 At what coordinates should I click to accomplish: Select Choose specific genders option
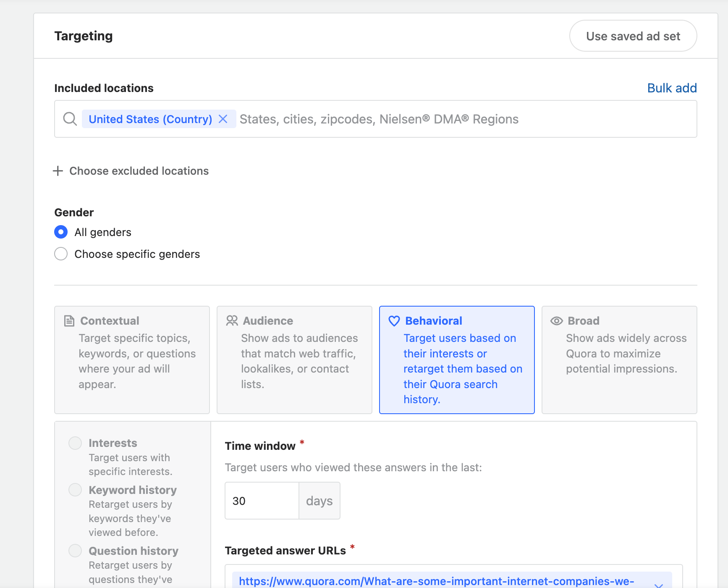pyautogui.click(x=61, y=254)
